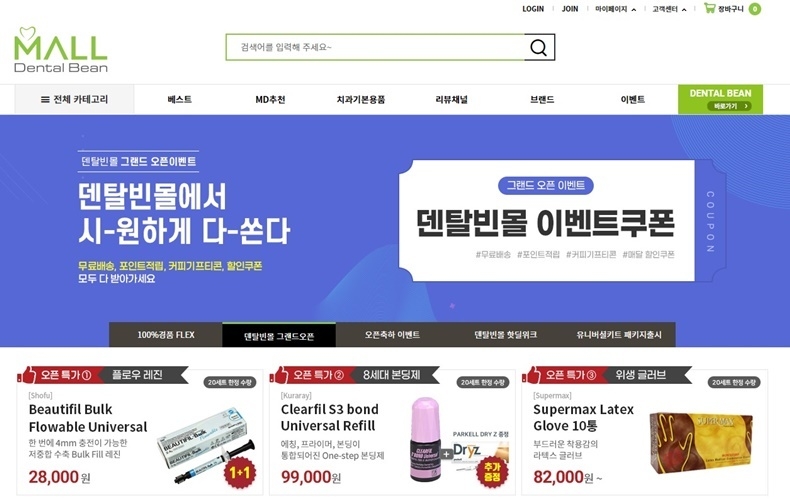790x504 pixels.
Task: Click the LOGIN link
Action: tap(533, 9)
